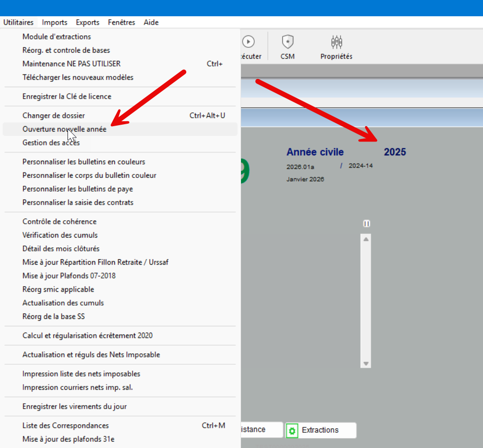Open the Imports menu
483x448 pixels.
pyautogui.click(x=55, y=22)
